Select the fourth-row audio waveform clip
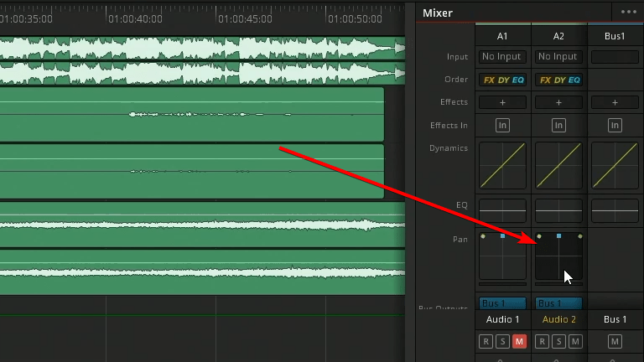The height and width of the screenshot is (362, 644). (202, 225)
